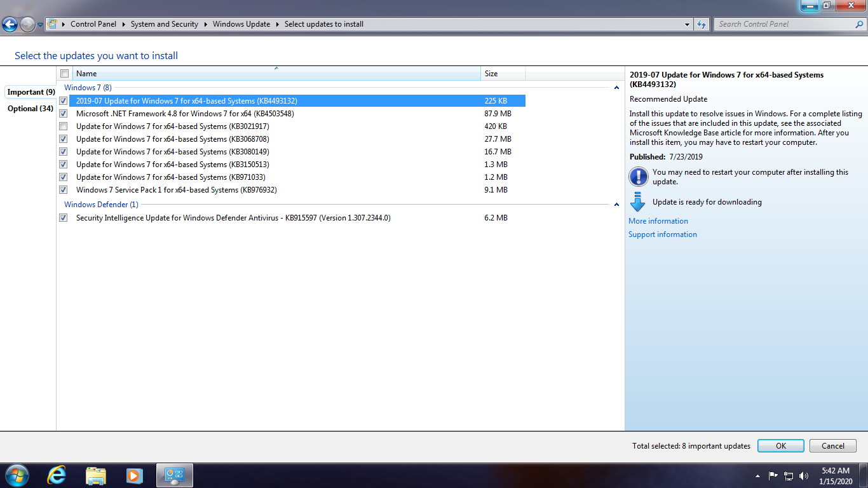Uncheck update KB3080149 checkbox
Image resolution: width=868 pixels, height=488 pixels.
[63, 152]
